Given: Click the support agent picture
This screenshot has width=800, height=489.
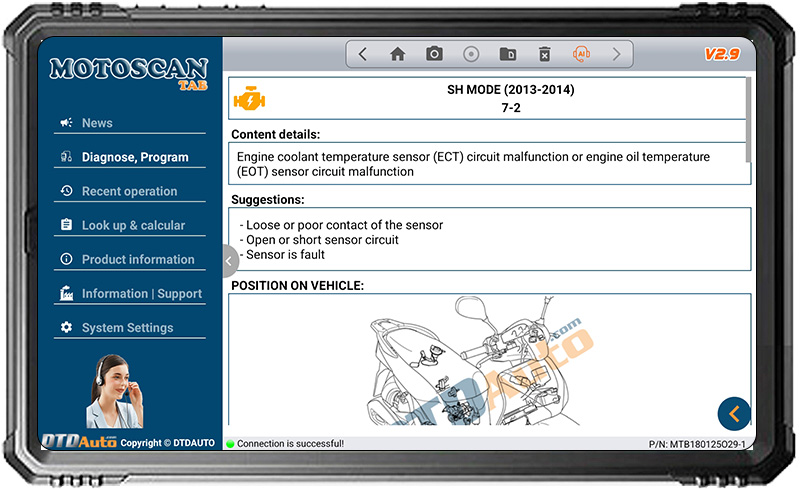Looking at the screenshot, I should click(x=115, y=392).
